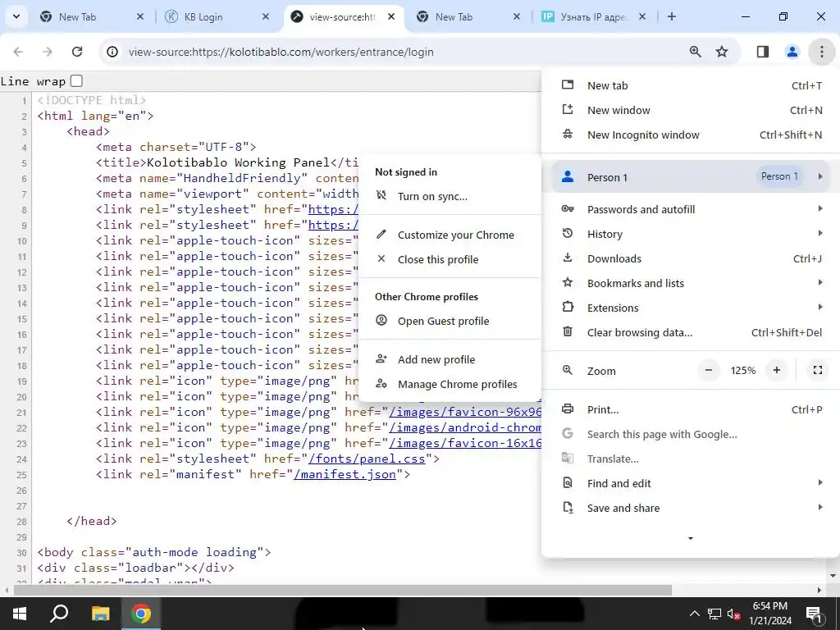
Task: Click the Passwords key icon
Action: pos(568,209)
